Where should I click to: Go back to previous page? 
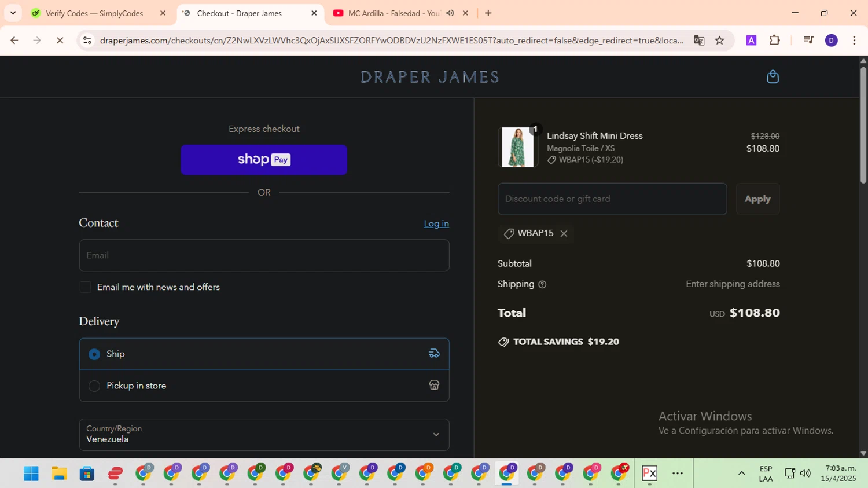[x=14, y=41]
